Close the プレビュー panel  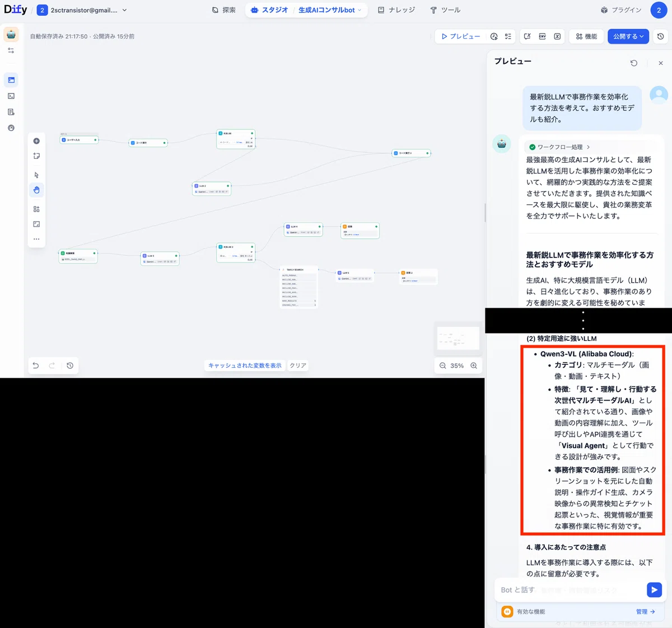coord(661,63)
